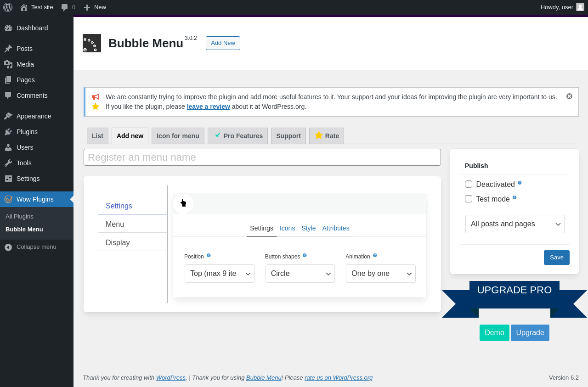The image size is (588, 387).
Task: Open the WordPress footer link
Action: [x=171, y=378]
